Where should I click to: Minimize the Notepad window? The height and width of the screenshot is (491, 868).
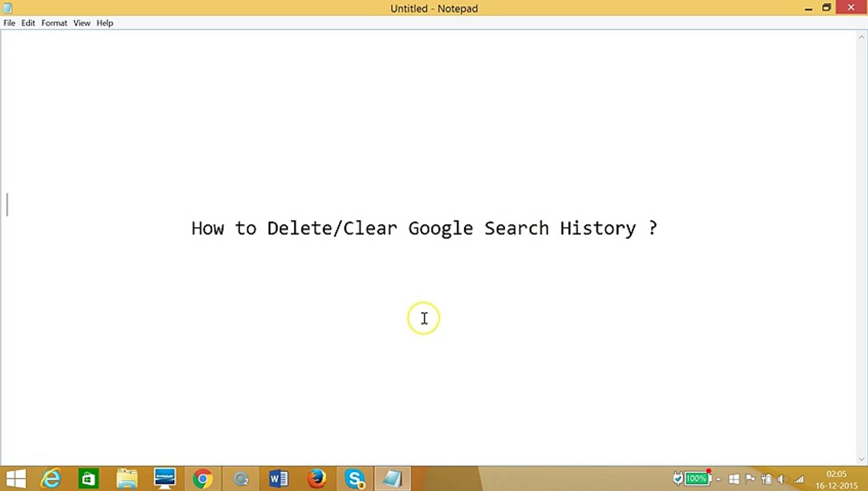tap(808, 8)
